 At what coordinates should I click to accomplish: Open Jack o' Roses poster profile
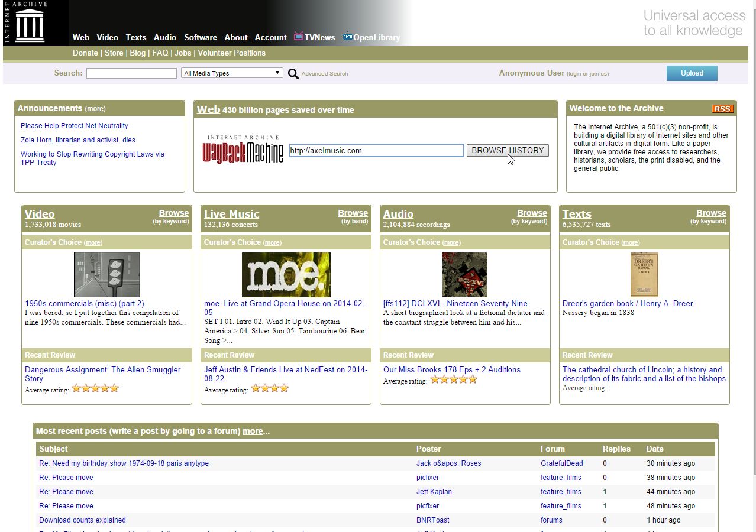point(449,463)
